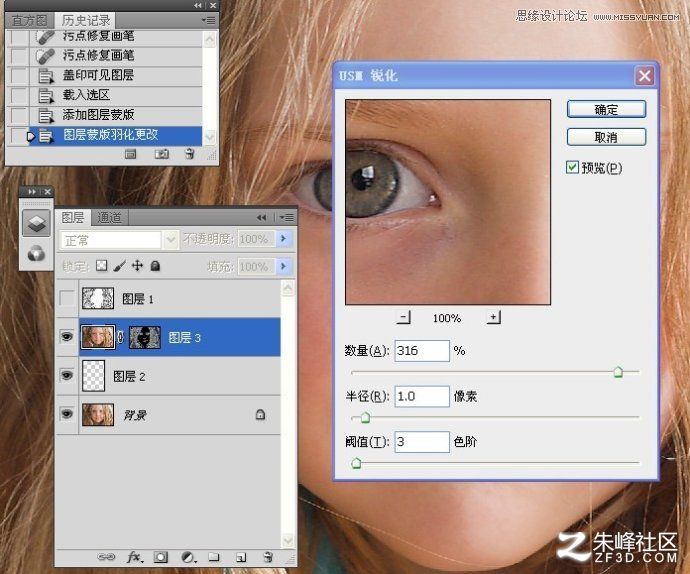Create new document from current state icon
Viewport: 690px width, 574px height.
pos(131,154)
